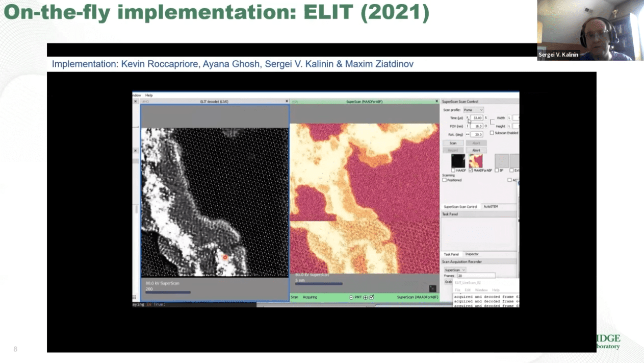Expand the SuperScan dropdown in Acquisition Recorder
644x363 pixels.
tap(455, 270)
